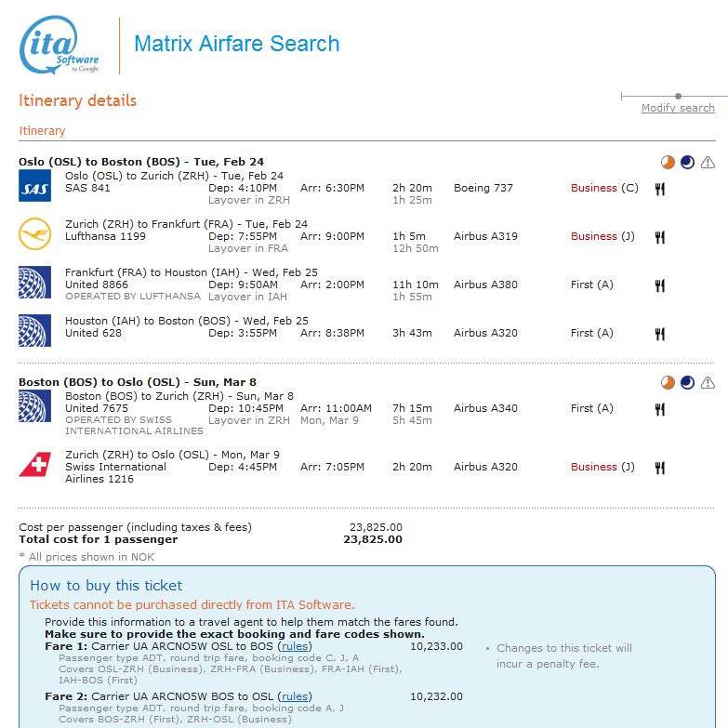Click the Airbus A340 aircraft text

(485, 408)
